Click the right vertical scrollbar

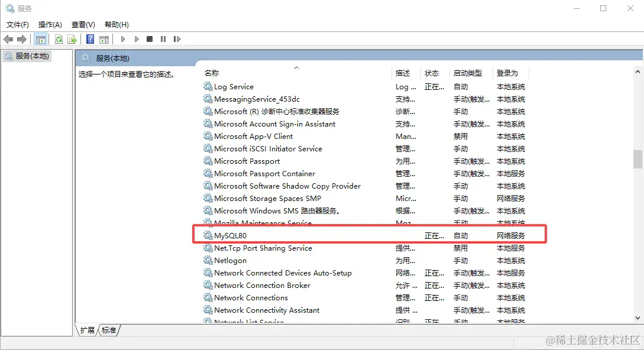[x=639, y=160]
